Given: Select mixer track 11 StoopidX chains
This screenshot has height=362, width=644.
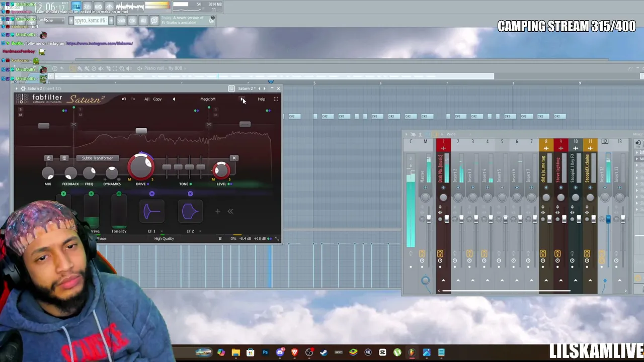Looking at the screenshot, I should point(590,145).
